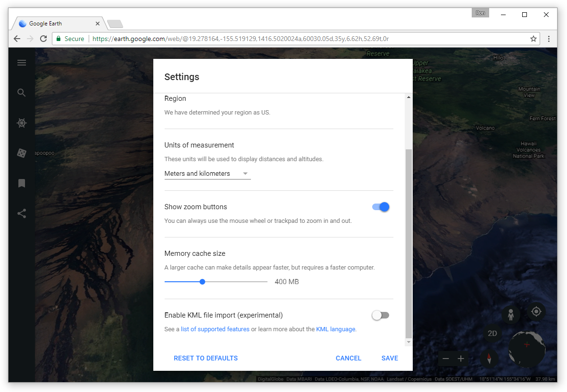Screen dimensions: 567x392
Task: Open the Units of measurement dropdown
Action: pos(207,173)
